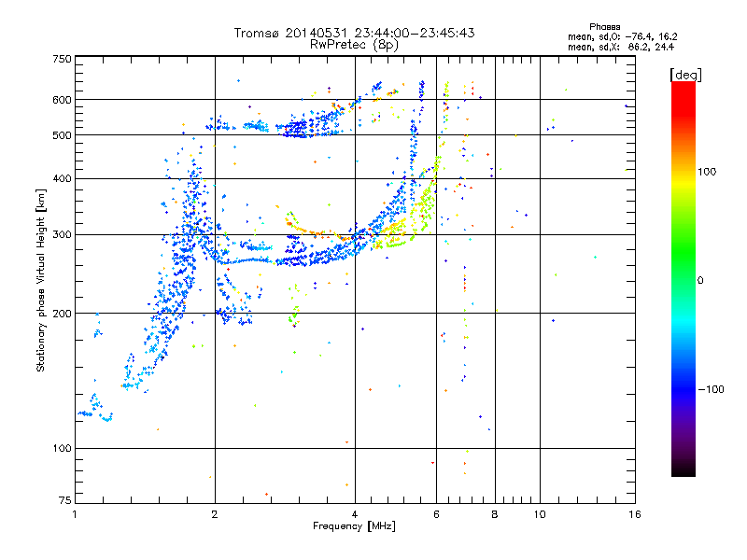Click the x-axis tick label '4'
The image size is (747, 560).
[355, 514]
